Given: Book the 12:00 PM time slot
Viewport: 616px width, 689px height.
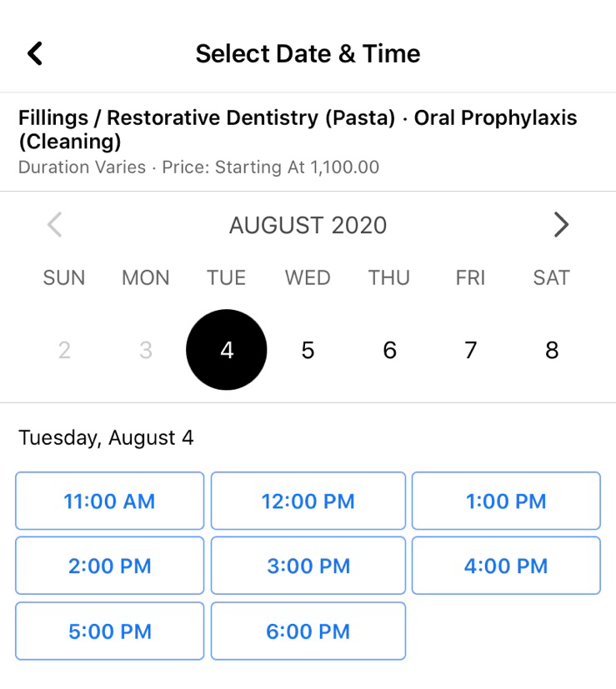Looking at the screenshot, I should [308, 502].
